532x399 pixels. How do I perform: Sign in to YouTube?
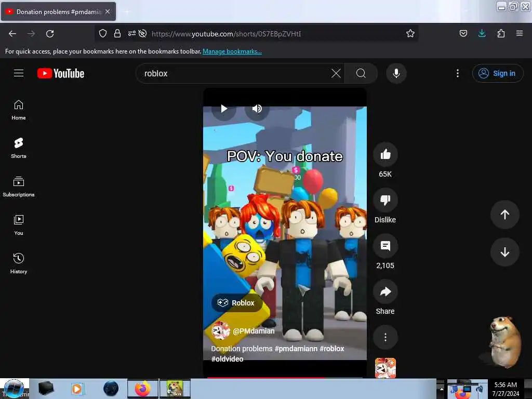(498, 73)
